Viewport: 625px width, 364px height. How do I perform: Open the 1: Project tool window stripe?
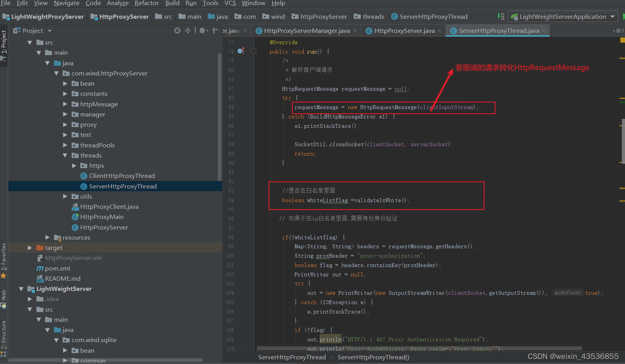tap(4, 45)
